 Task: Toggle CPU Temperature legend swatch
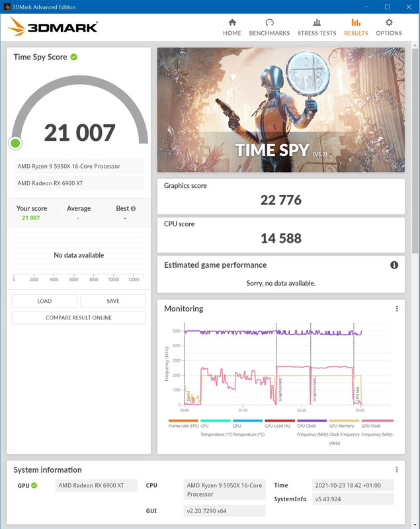215,421
